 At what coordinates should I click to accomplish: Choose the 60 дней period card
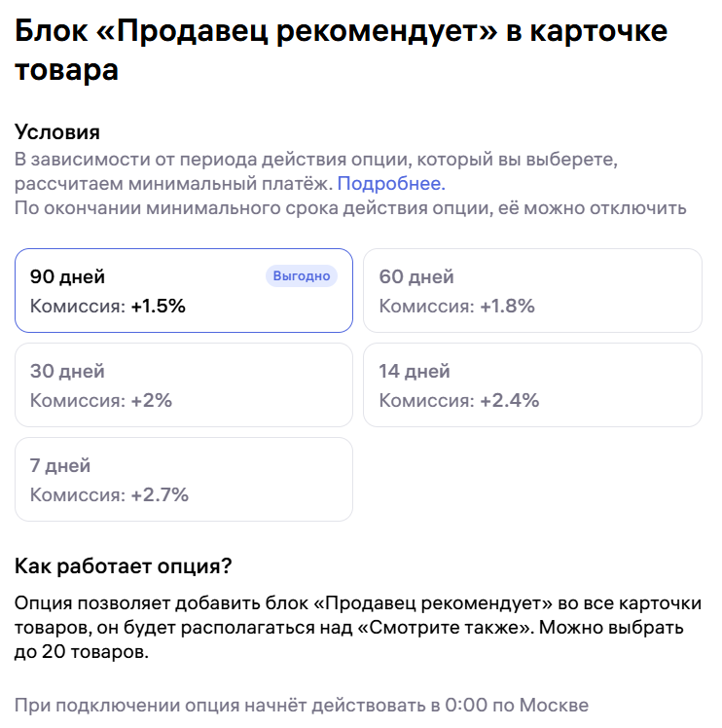point(531,291)
